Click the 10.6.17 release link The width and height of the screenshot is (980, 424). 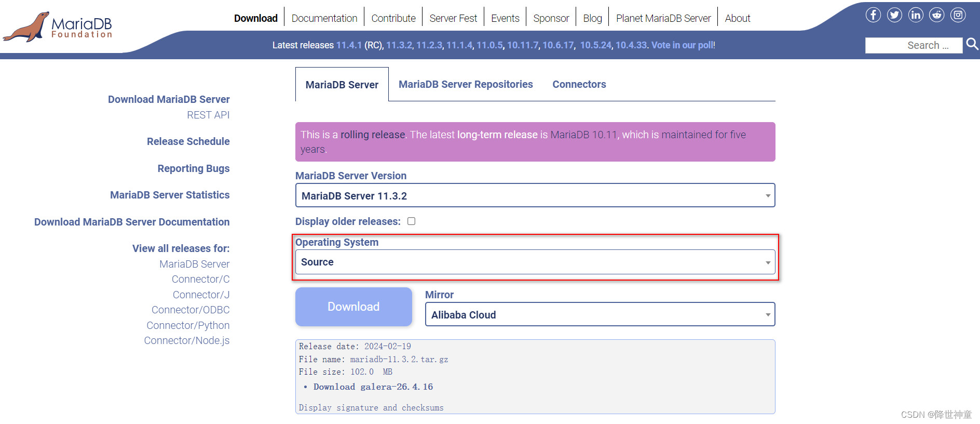pyautogui.click(x=558, y=45)
